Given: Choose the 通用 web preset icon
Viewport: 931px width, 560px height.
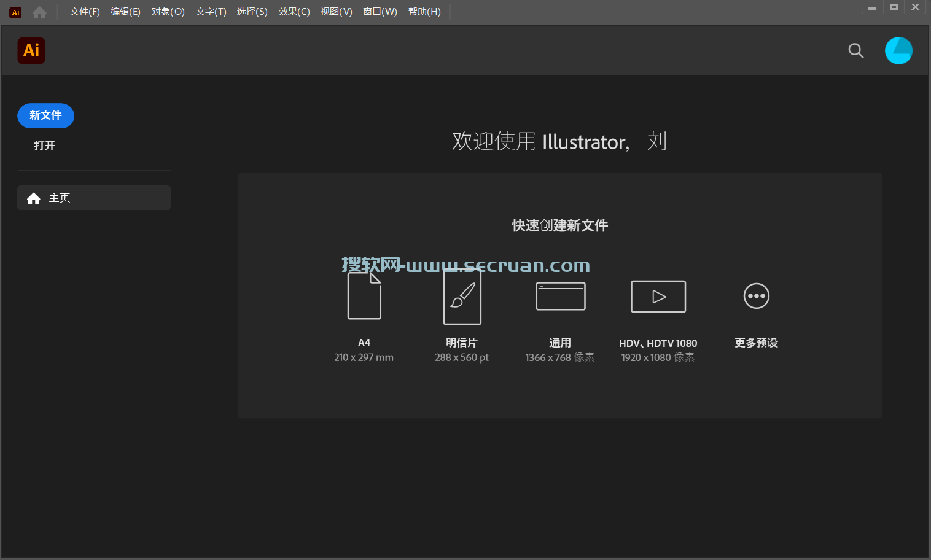Looking at the screenshot, I should coord(561,296).
